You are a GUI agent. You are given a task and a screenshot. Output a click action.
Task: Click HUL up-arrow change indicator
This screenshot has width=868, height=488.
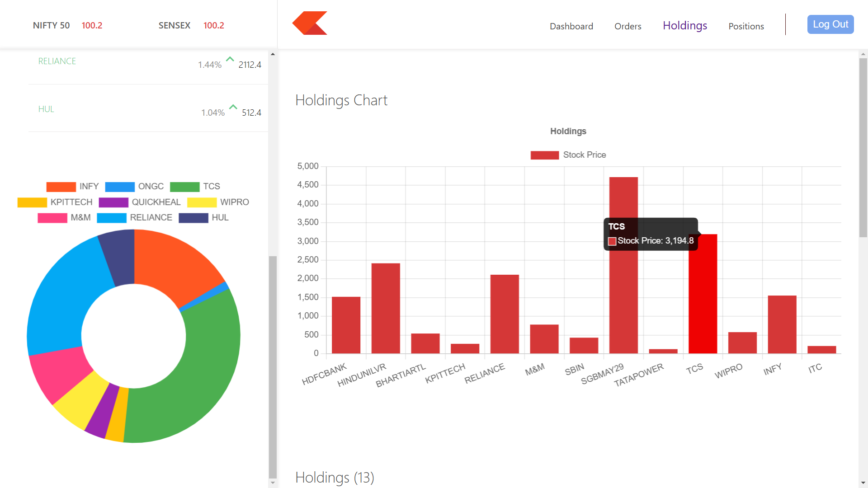tap(233, 107)
